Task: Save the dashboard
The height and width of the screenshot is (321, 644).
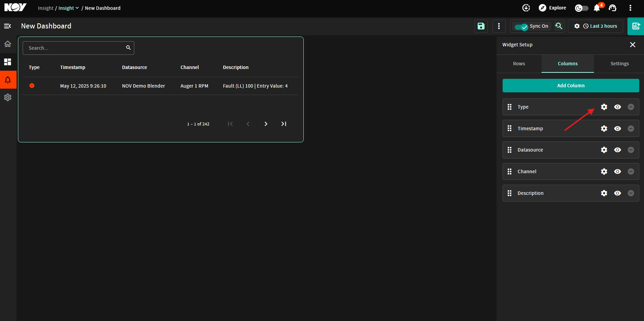Action: [481, 26]
